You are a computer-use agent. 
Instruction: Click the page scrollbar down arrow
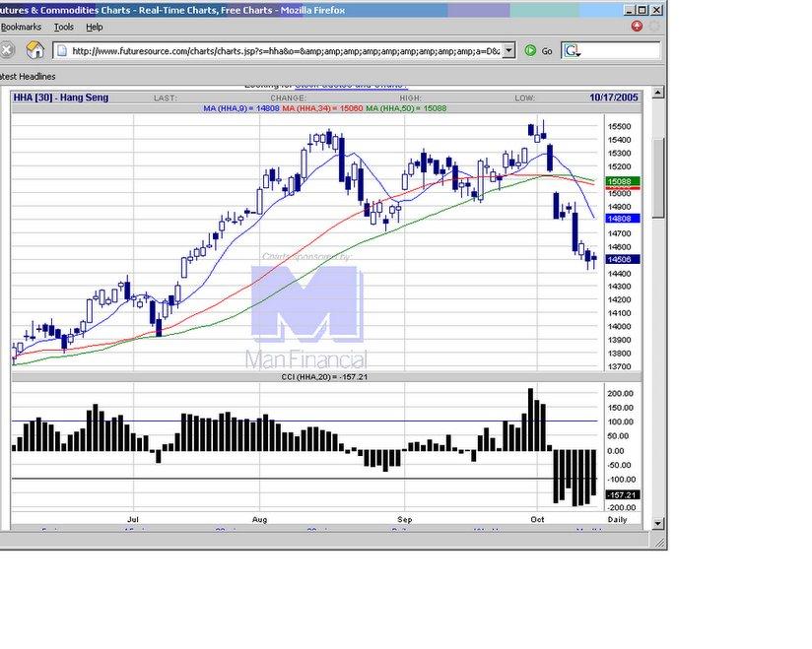click(657, 523)
